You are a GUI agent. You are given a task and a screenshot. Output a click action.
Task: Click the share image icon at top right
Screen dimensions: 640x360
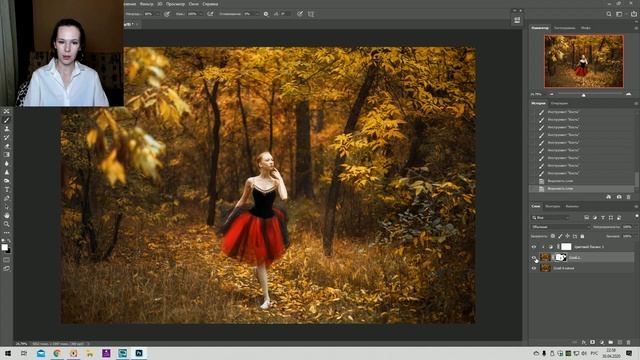(x=633, y=14)
